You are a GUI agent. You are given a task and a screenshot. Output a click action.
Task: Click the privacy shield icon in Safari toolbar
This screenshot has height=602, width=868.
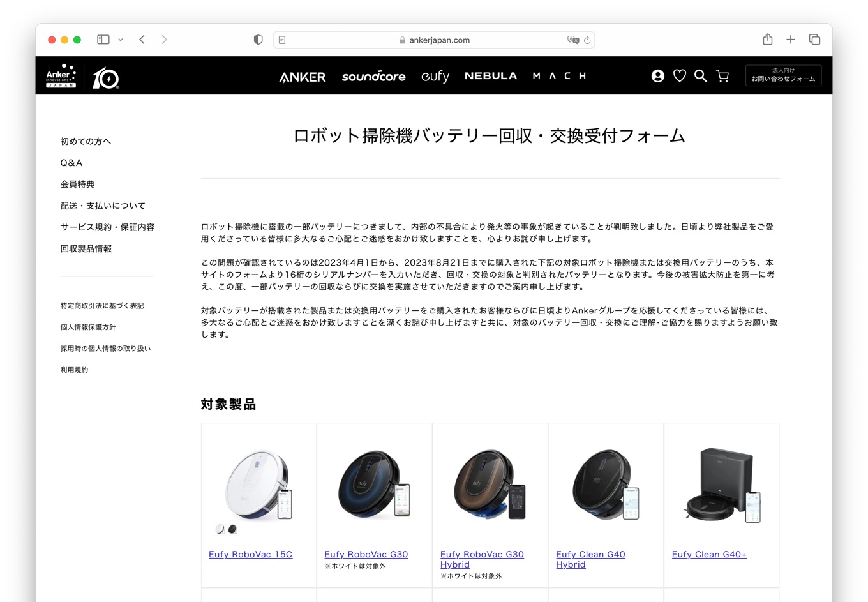258,39
